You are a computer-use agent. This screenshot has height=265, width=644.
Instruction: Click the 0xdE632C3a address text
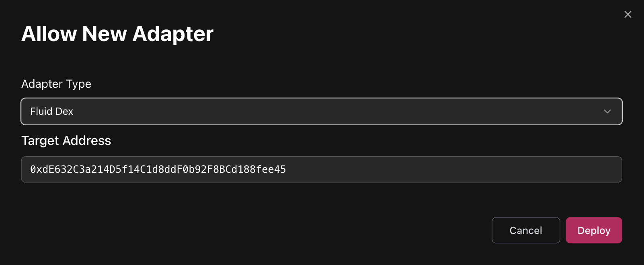pos(158,170)
